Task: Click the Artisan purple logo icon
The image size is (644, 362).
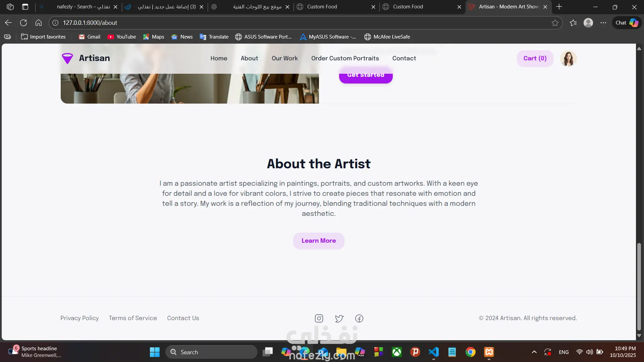Action: 67,58
